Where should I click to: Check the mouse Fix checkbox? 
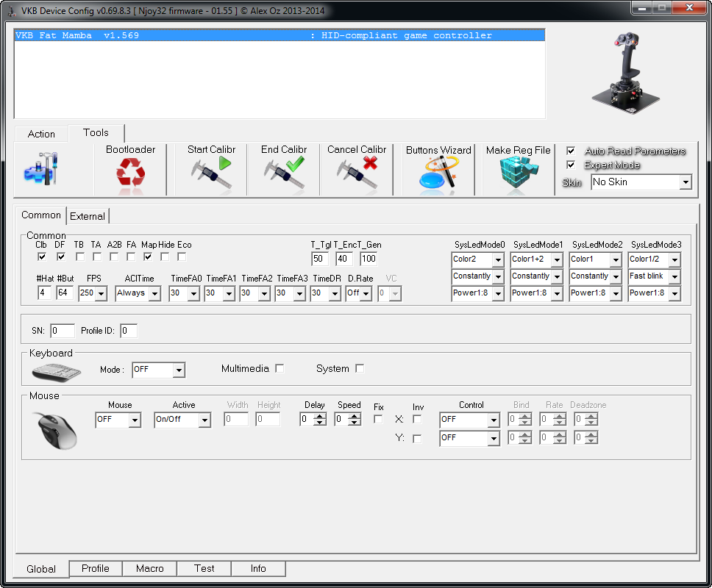click(x=378, y=419)
